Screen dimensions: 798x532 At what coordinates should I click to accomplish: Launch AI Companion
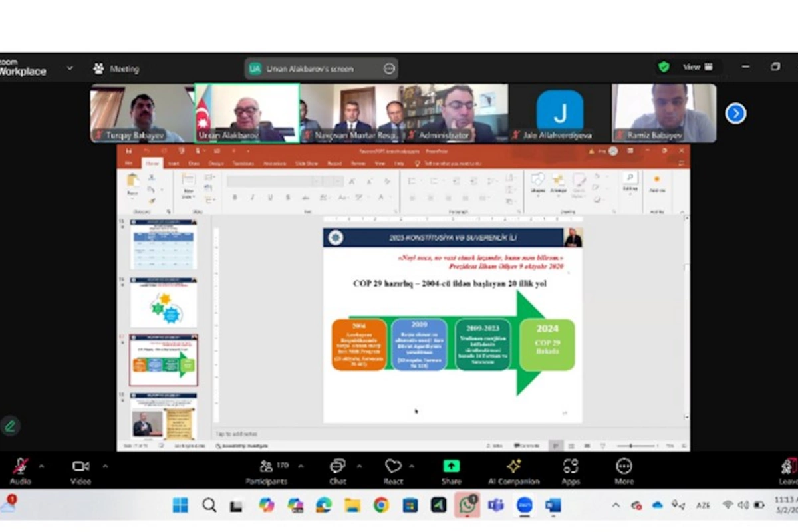tap(514, 471)
